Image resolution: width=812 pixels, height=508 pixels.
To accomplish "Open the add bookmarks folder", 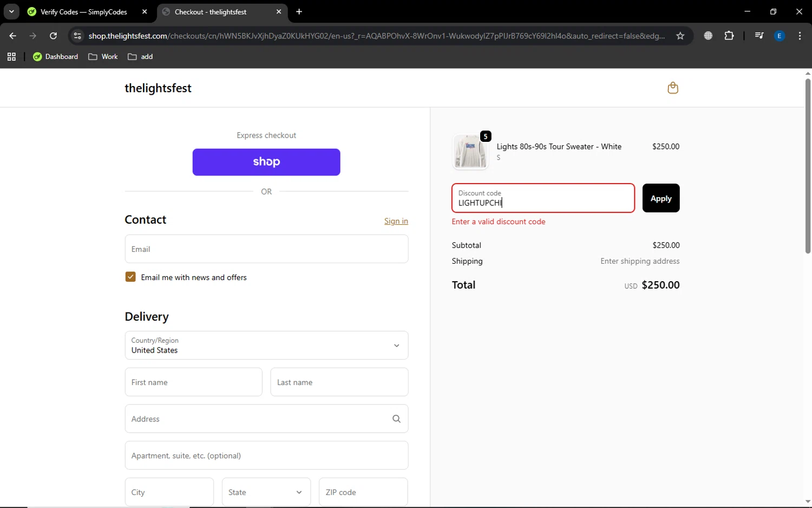I will coord(140,56).
